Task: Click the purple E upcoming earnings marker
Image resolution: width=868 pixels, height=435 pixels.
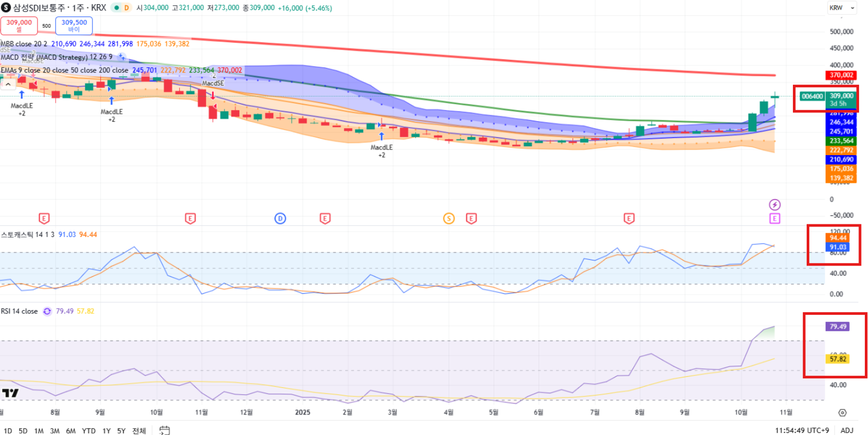Action: pyautogui.click(x=774, y=219)
